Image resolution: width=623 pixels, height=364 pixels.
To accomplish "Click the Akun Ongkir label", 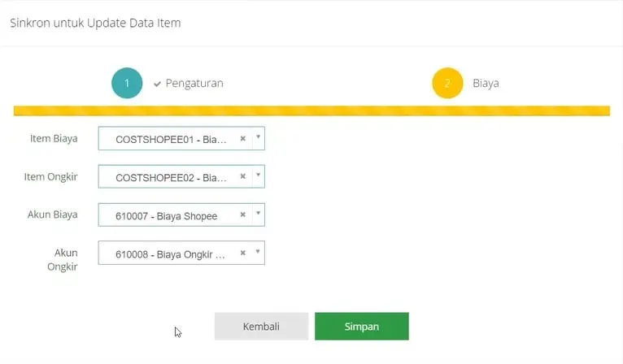I will [63, 260].
